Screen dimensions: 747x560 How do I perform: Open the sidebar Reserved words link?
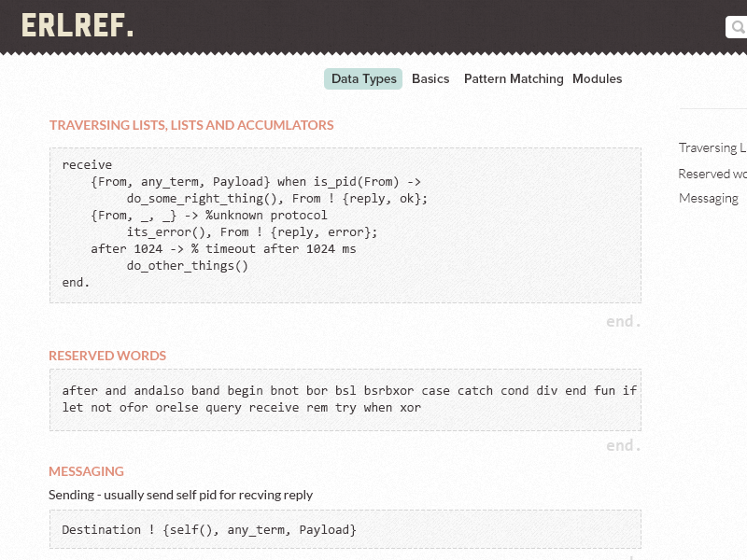coord(712,174)
